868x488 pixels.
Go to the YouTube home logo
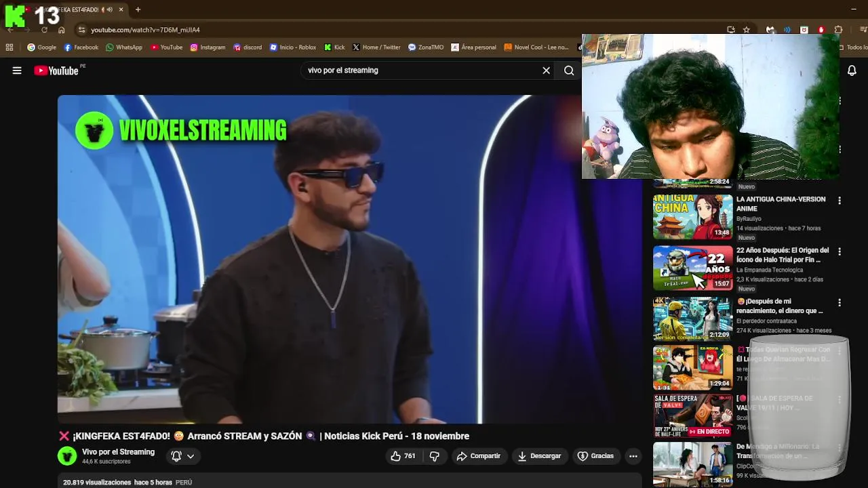pyautogui.click(x=56, y=70)
